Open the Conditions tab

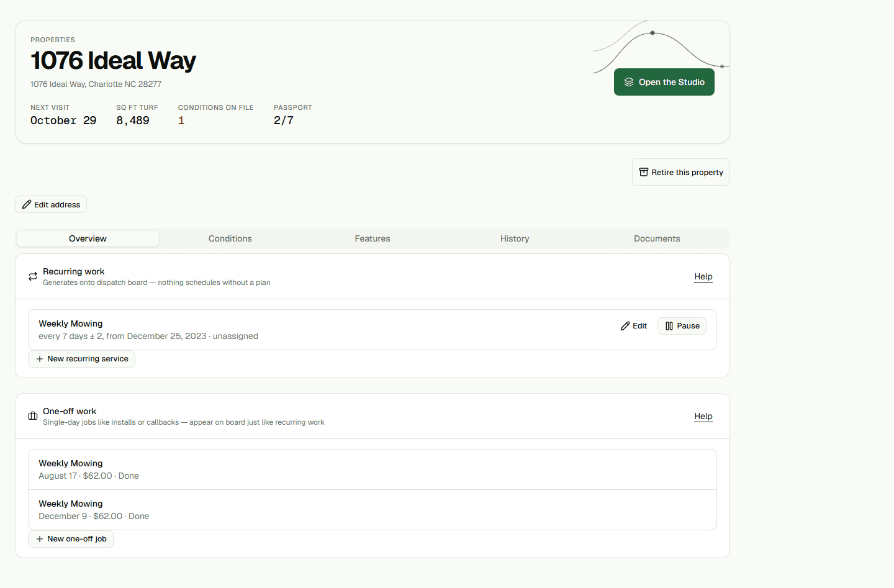point(230,238)
